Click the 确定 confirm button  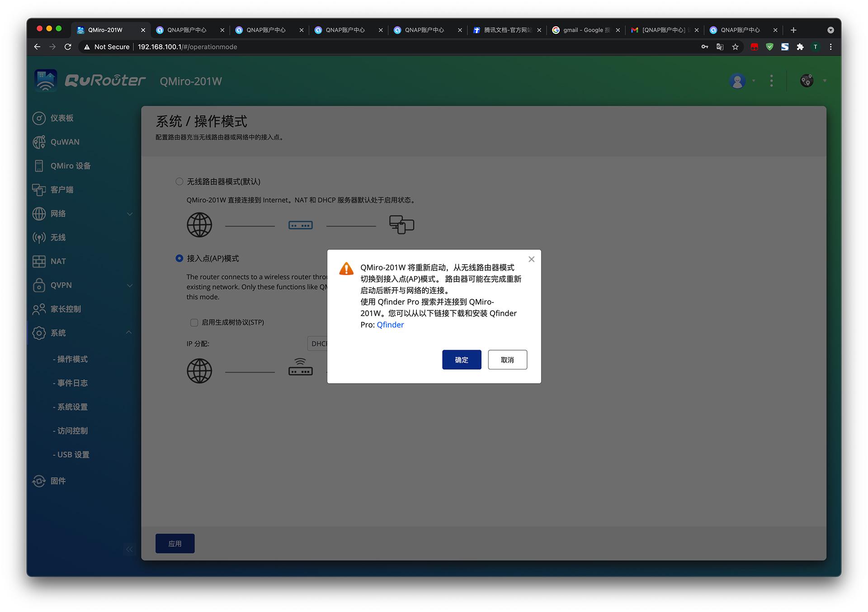(x=462, y=360)
